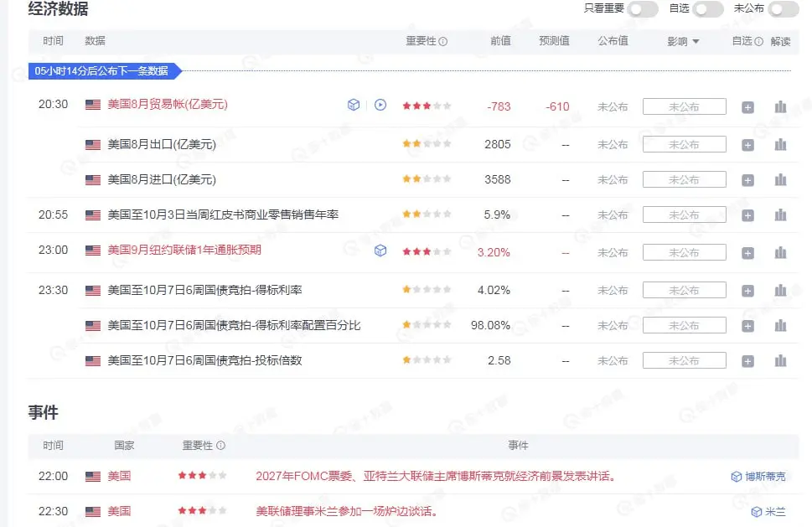812x527 pixels.
Task: Open chart for 得标利率配置百分比
Action: 780,326
